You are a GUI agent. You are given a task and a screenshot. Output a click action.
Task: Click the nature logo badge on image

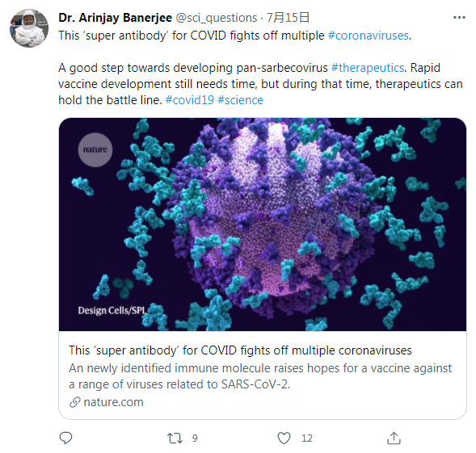(x=95, y=149)
